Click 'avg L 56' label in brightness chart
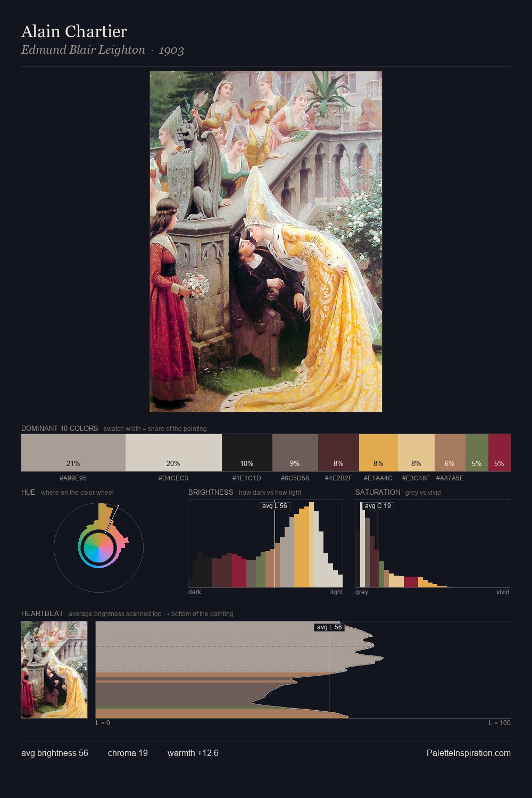 pos(275,506)
